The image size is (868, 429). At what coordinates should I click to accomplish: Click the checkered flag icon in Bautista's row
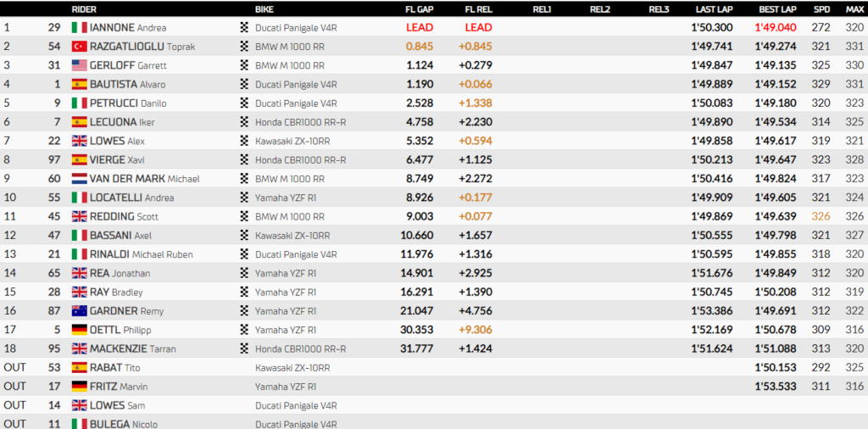coord(245,84)
